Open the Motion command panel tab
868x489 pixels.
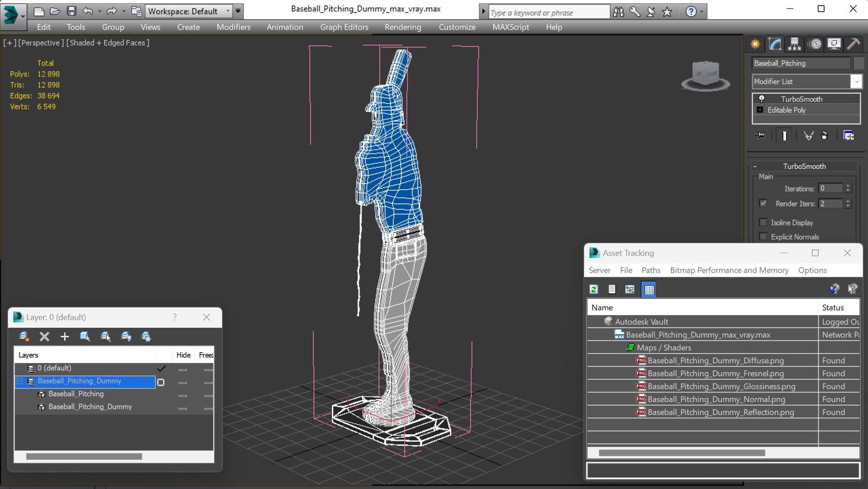coord(815,44)
